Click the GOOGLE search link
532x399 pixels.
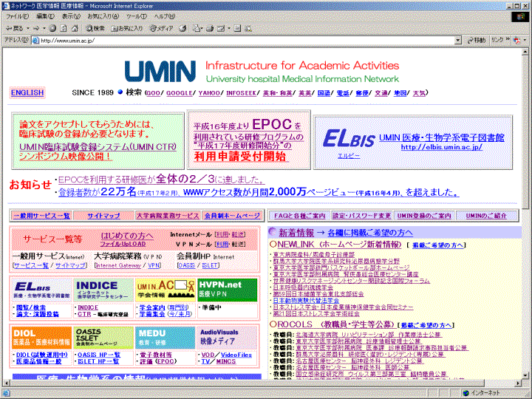click(178, 93)
